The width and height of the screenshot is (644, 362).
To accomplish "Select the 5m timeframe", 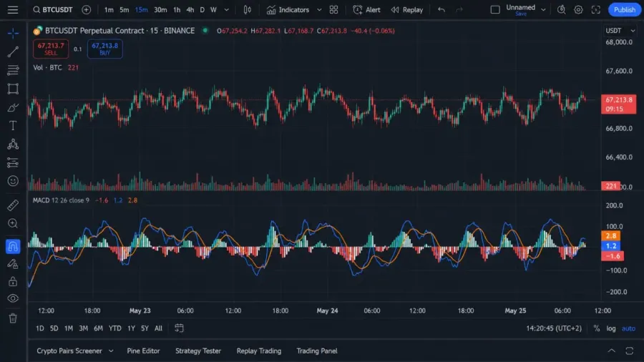I will pos(124,9).
